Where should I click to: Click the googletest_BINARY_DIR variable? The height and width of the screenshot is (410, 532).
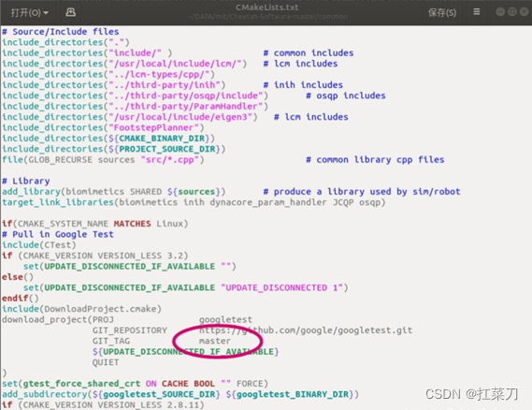293,395
